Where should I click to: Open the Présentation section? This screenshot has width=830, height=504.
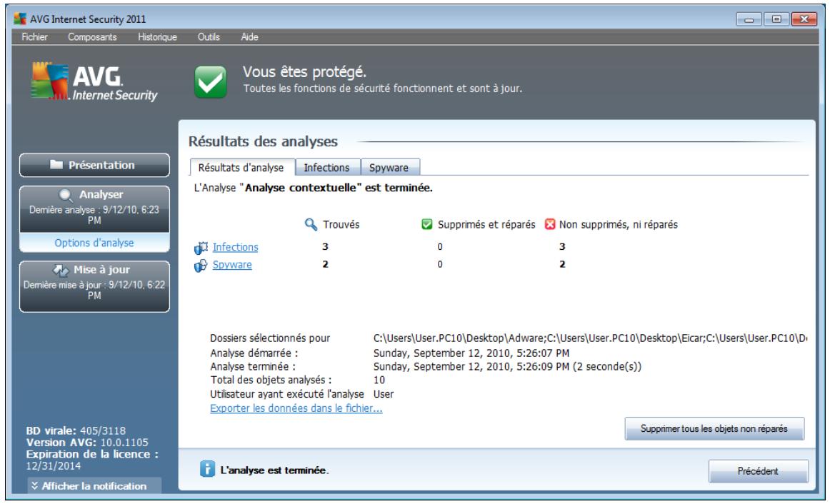(95, 165)
